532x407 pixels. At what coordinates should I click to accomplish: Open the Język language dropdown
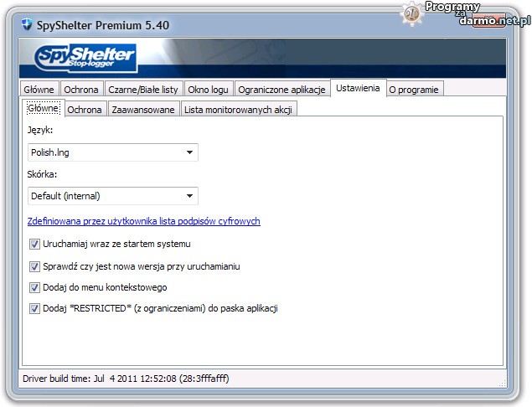click(112, 152)
